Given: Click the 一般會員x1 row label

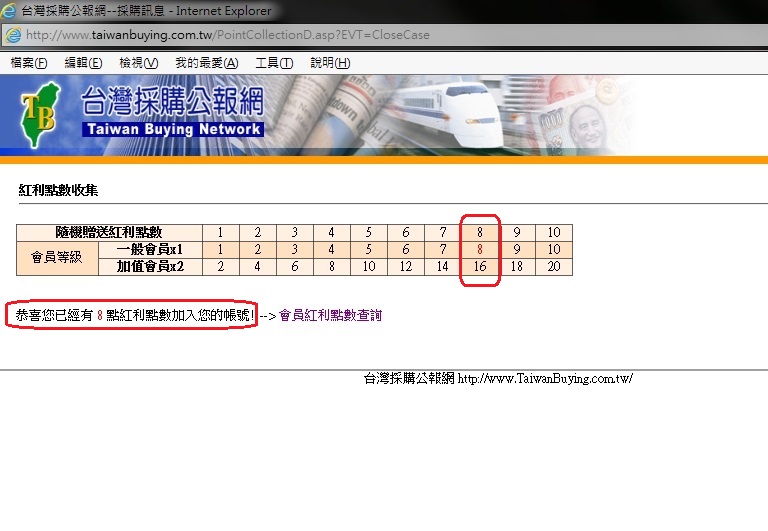Looking at the screenshot, I should 150,250.
